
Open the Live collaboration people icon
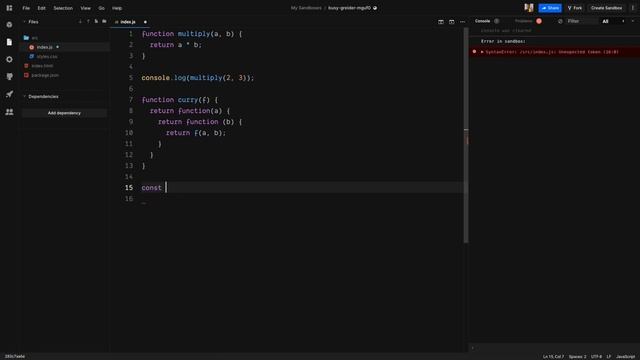[9, 112]
